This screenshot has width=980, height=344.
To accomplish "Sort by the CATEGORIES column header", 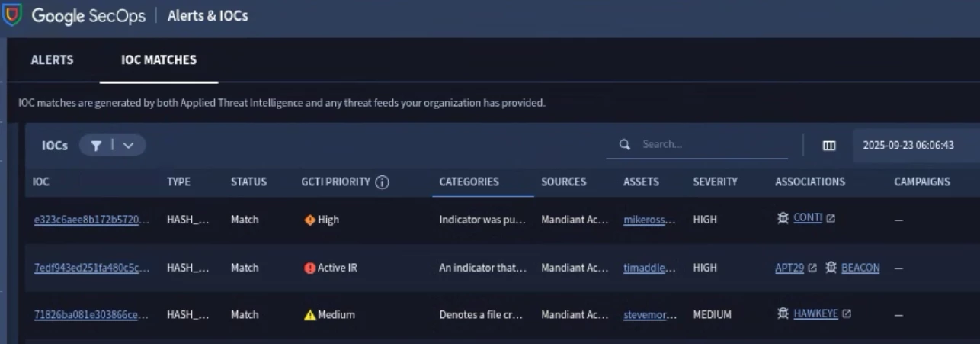I will click(x=469, y=182).
